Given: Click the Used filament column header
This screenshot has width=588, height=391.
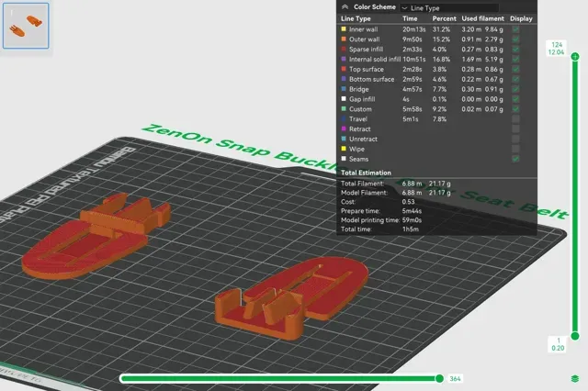Looking at the screenshot, I should (x=482, y=18).
